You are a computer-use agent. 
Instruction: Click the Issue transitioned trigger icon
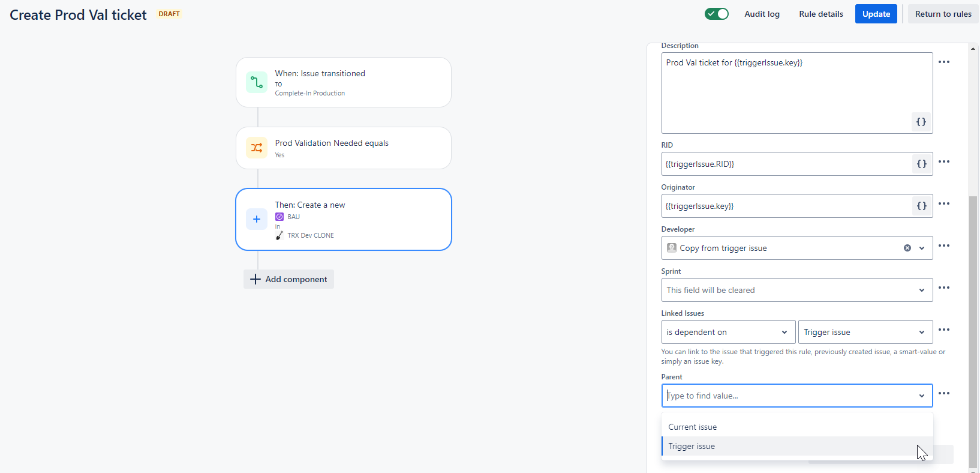coord(257,82)
